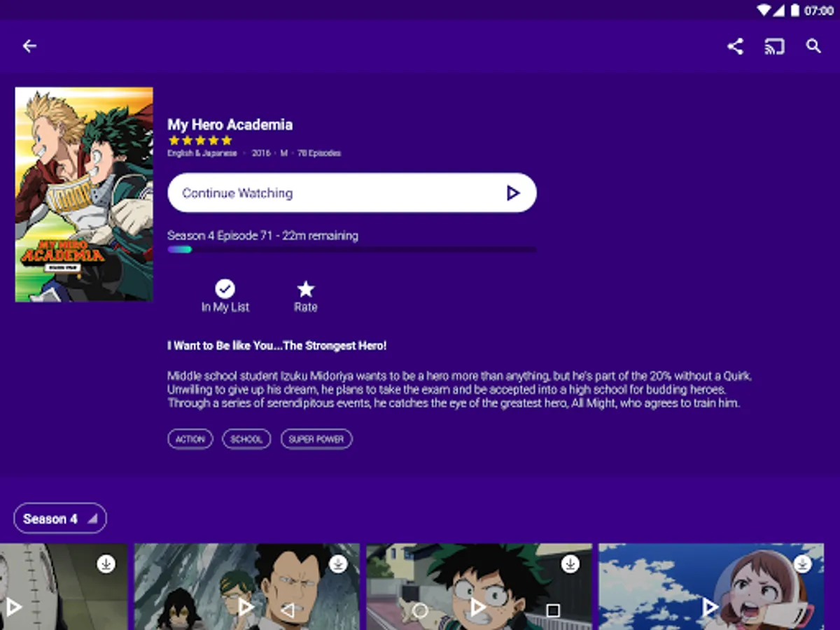
Task: Play the episode with the girl in helmet
Action: pyautogui.click(x=710, y=607)
